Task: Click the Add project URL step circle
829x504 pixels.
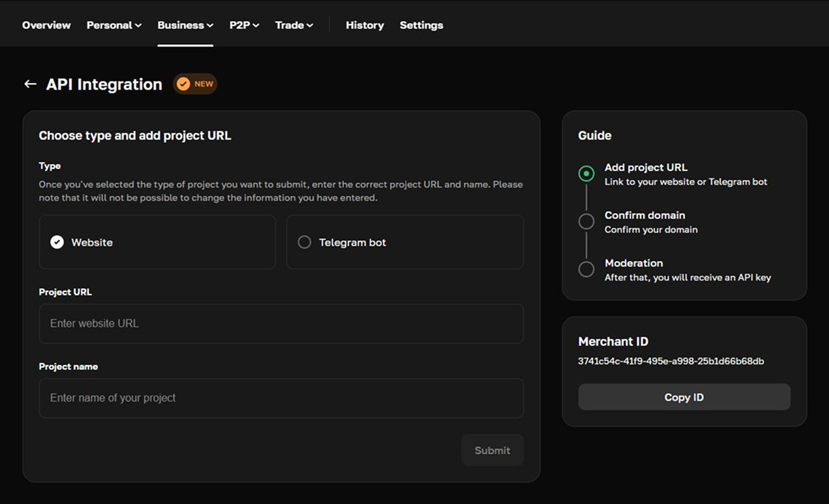Action: tap(586, 174)
